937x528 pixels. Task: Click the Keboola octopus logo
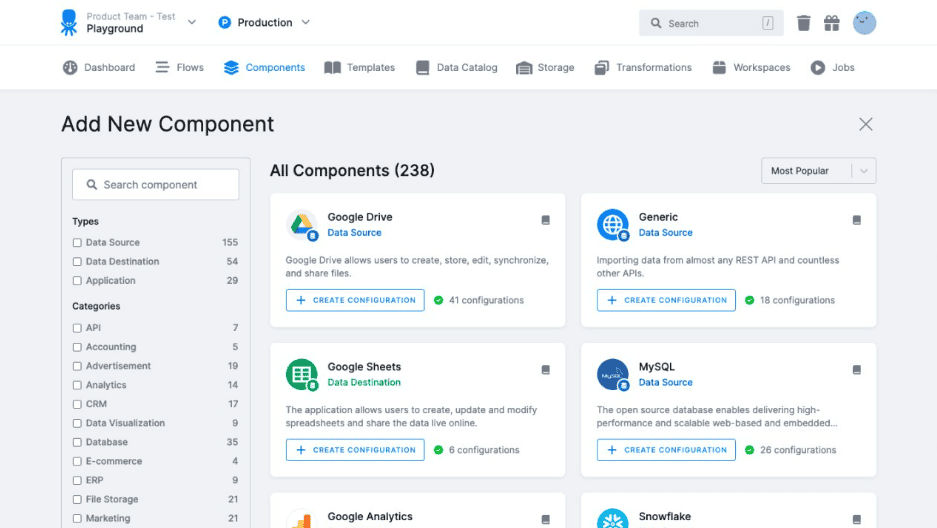tap(69, 23)
